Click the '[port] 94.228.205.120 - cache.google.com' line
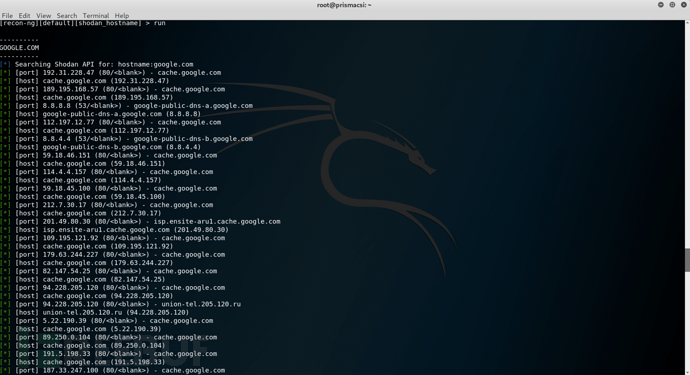Viewport: 690px width, 375px height. pyautogui.click(x=113, y=288)
